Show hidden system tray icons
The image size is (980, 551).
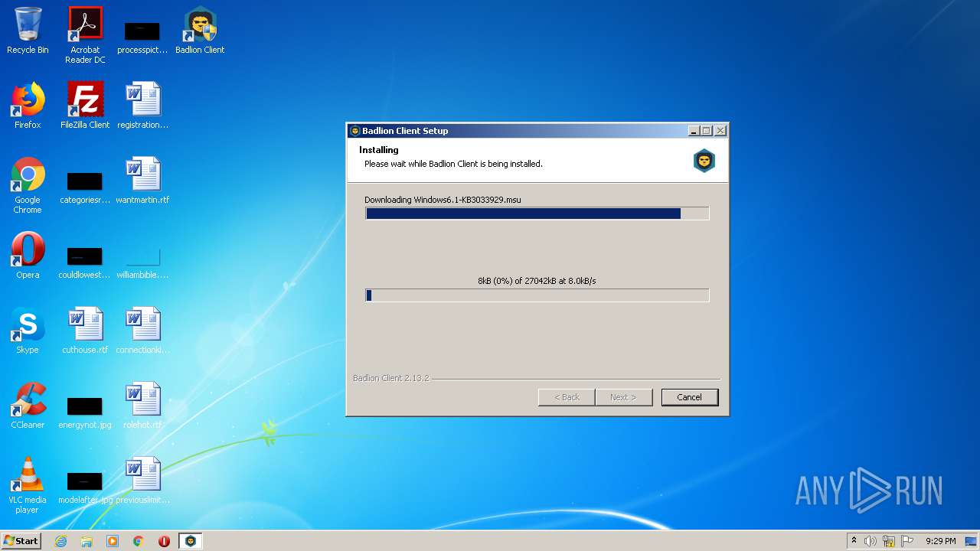[x=854, y=541]
